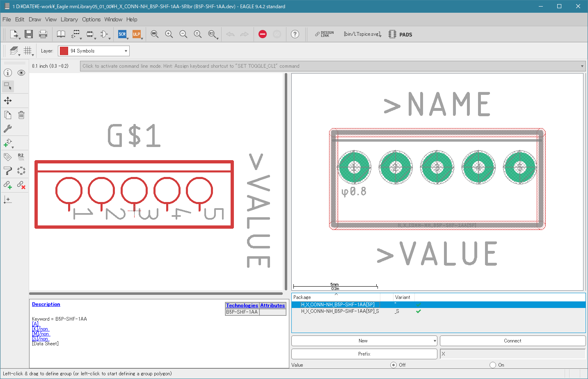Click the red layer color swatch

tap(64, 51)
